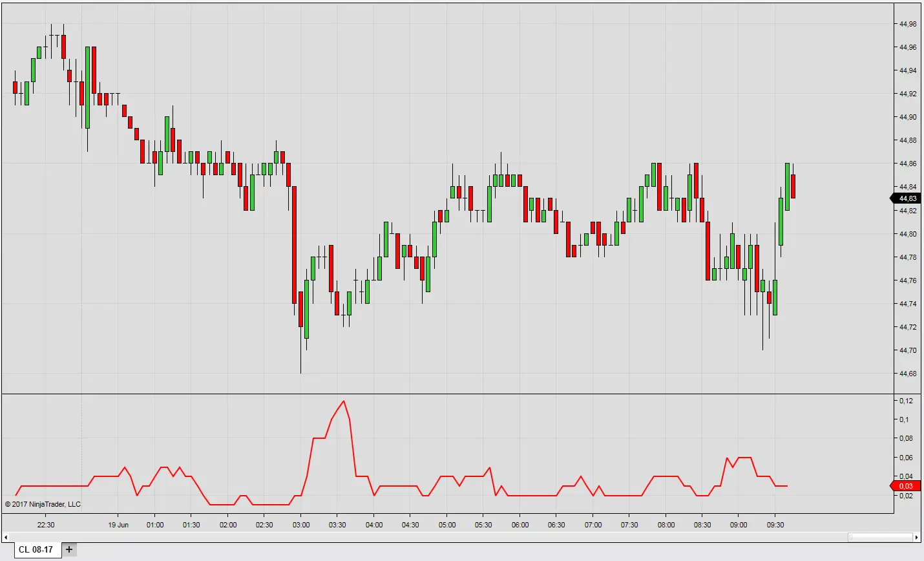Viewport: 924px width, 561px height.
Task: Click the red indicator value marker 0,03
Action: coord(905,486)
